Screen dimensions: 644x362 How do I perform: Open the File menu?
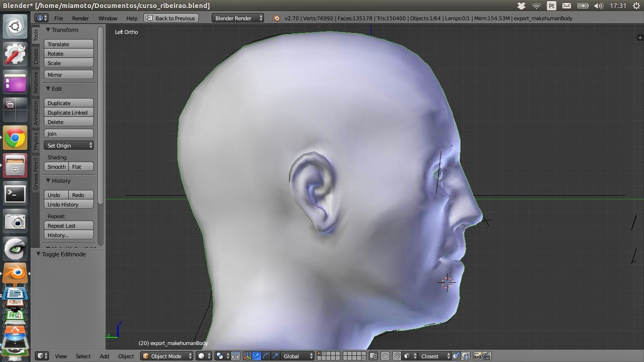pyautogui.click(x=58, y=18)
